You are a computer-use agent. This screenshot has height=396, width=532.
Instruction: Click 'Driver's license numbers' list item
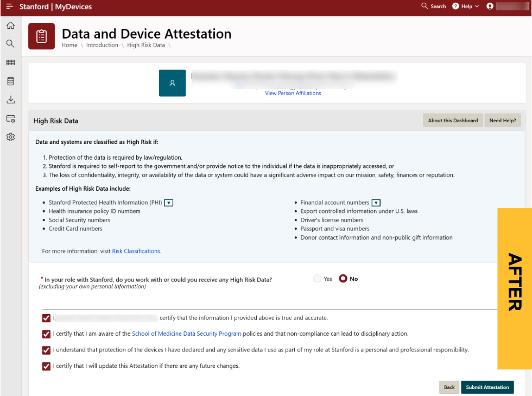(x=332, y=220)
